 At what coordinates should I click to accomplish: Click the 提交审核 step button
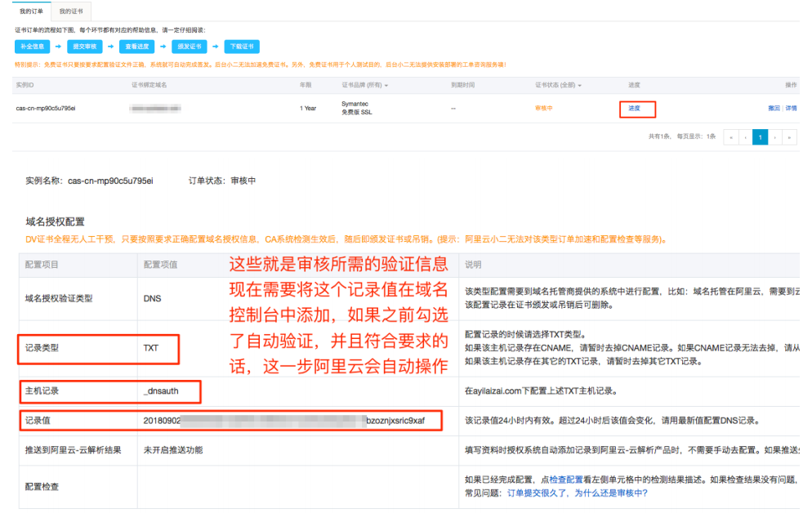(84, 47)
